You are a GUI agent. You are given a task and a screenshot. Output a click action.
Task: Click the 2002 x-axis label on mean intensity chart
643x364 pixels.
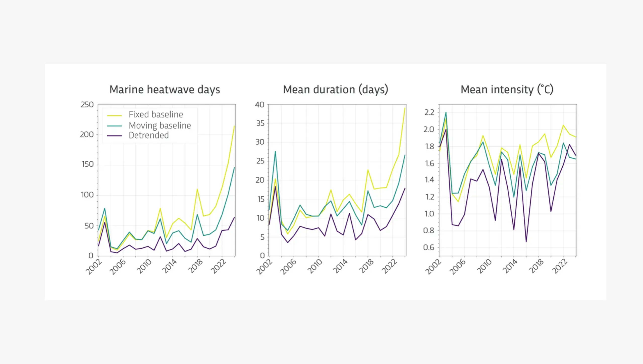[433, 267]
